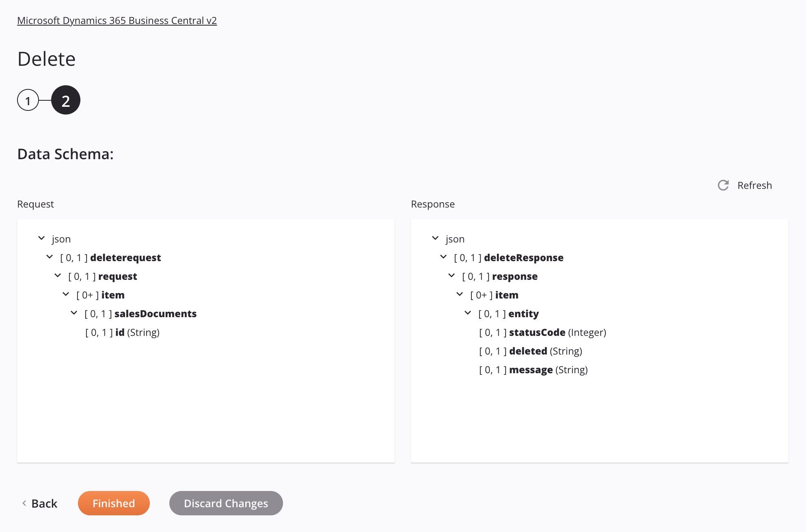
Task: Click the Back button to return
Action: [x=40, y=502]
